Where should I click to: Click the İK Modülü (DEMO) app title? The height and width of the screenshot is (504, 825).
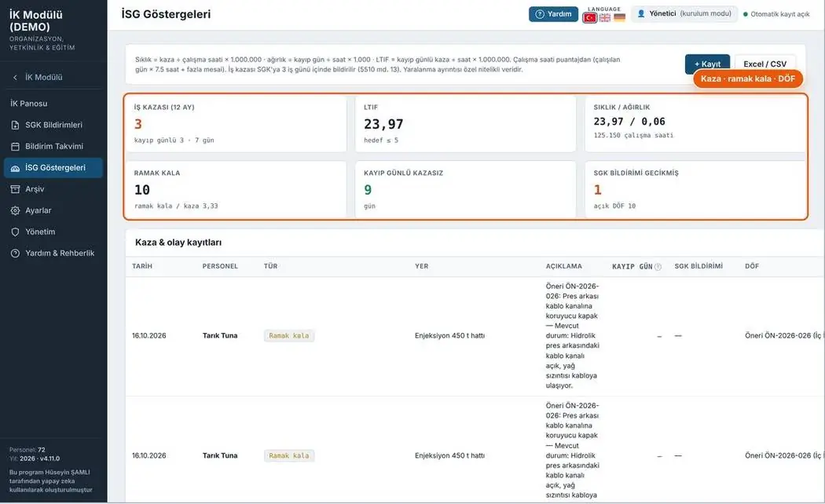(x=36, y=20)
